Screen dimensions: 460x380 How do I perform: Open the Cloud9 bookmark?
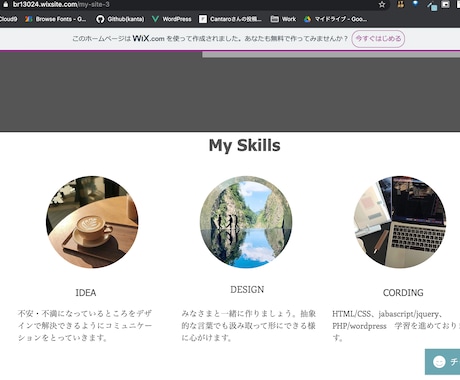[x=8, y=19]
